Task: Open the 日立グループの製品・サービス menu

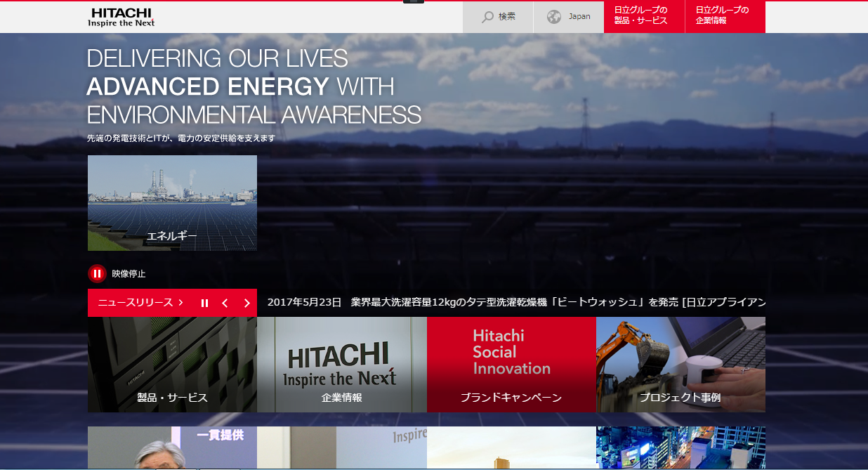Action: pos(644,17)
